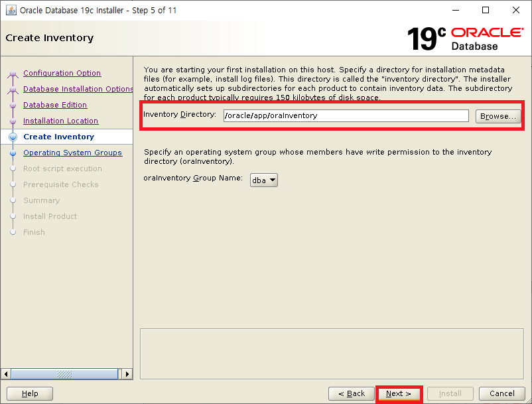
Task: Open the Database Edition step
Action: click(x=55, y=105)
